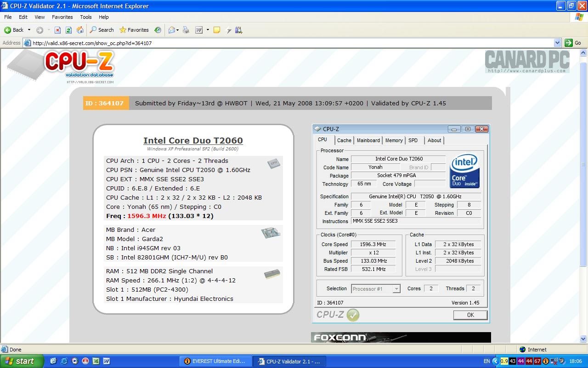Select the Cache tab in CPU-Z image
The height and width of the screenshot is (368, 588).
point(344,140)
